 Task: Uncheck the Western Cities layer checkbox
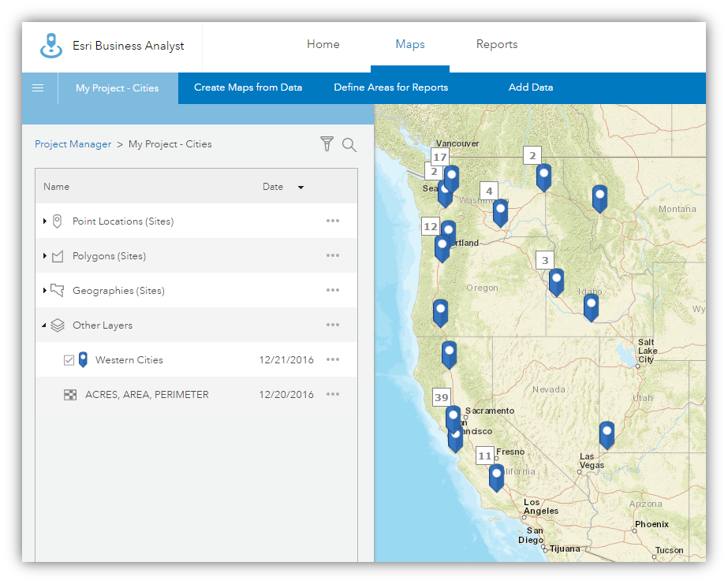tap(69, 360)
